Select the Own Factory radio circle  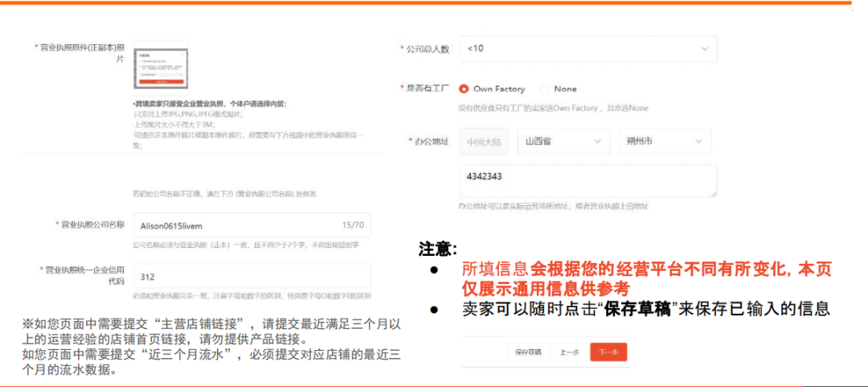(x=464, y=89)
